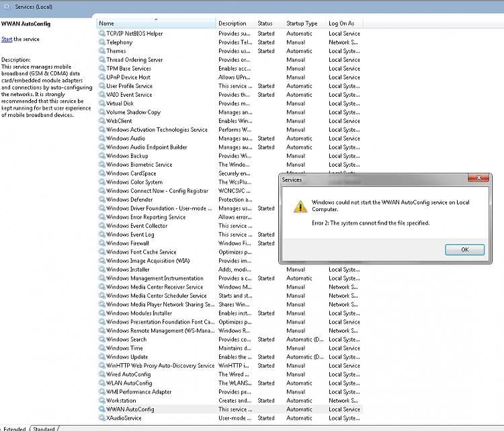Viewport: 504px width, 431px height.
Task: Select WinHTTP Web Proxy Auto-Discovery Service name
Action: click(160, 366)
